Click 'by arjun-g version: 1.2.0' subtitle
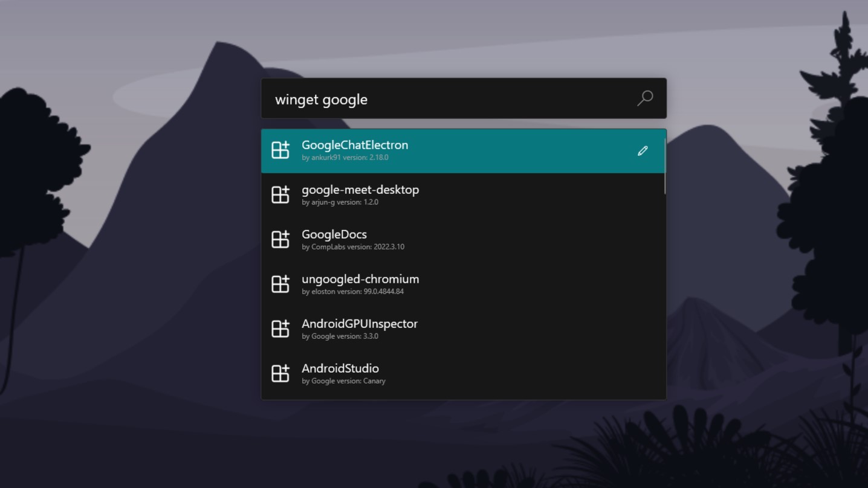Image resolution: width=868 pixels, height=488 pixels. (340, 202)
